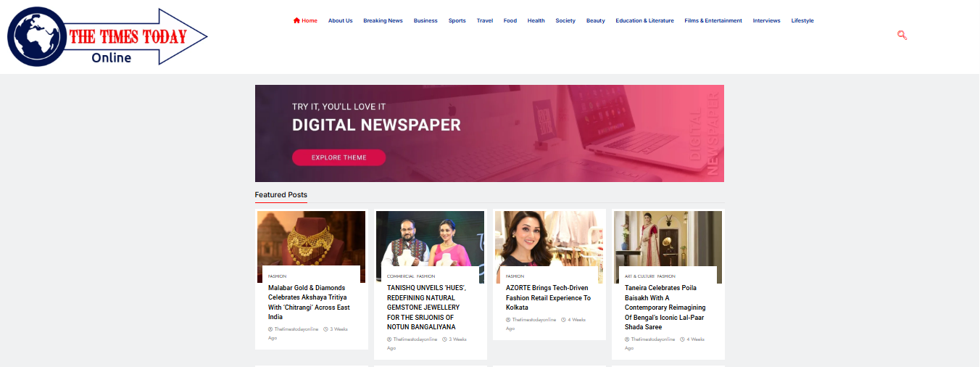Click the 3 Weeks Ago date on Malabar card

(x=307, y=334)
